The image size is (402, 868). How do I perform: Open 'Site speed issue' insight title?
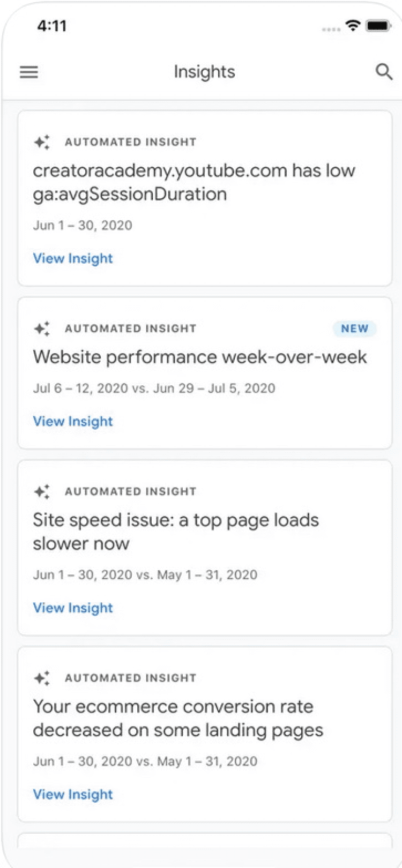click(175, 532)
